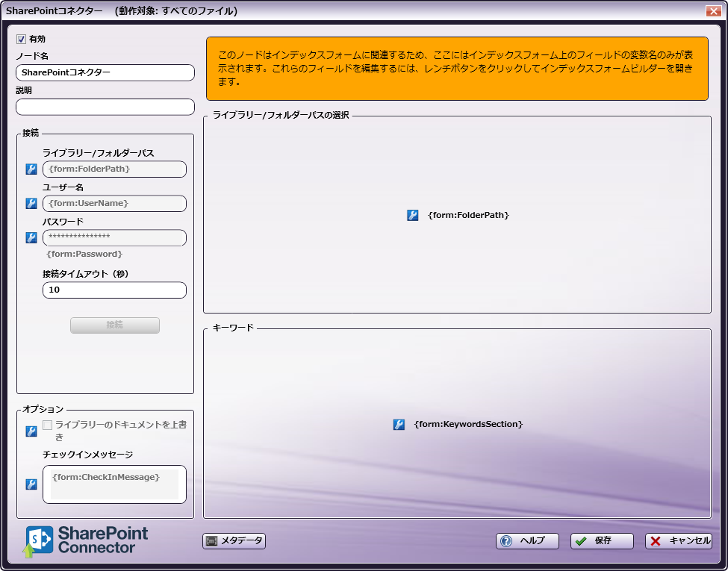Viewport: 728px width, 571px height.
Task: Click {form:KeywordsSection} text
Action: pos(468,424)
